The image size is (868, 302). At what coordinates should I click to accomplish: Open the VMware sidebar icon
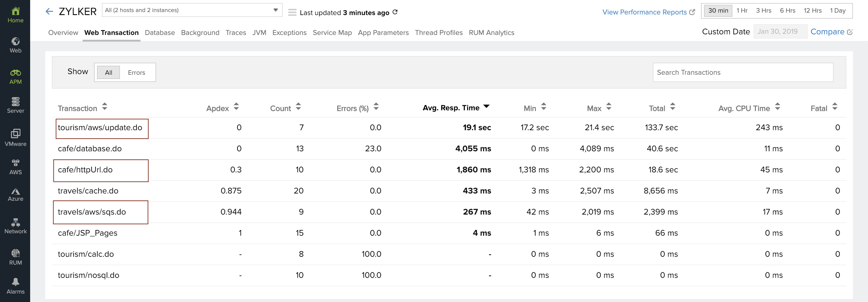[x=15, y=137]
